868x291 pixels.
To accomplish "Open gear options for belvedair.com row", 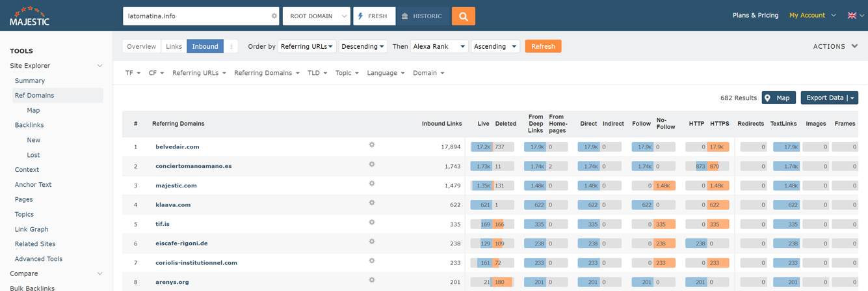I will [372, 145].
